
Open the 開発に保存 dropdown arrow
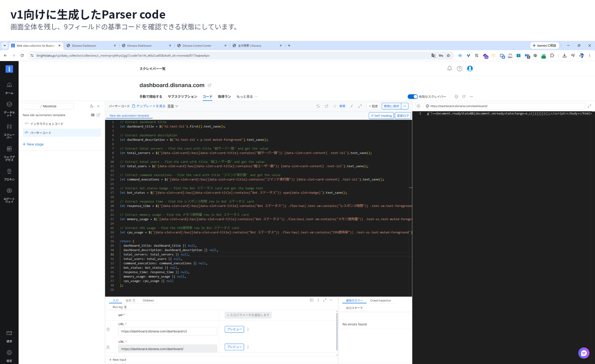tap(405, 106)
